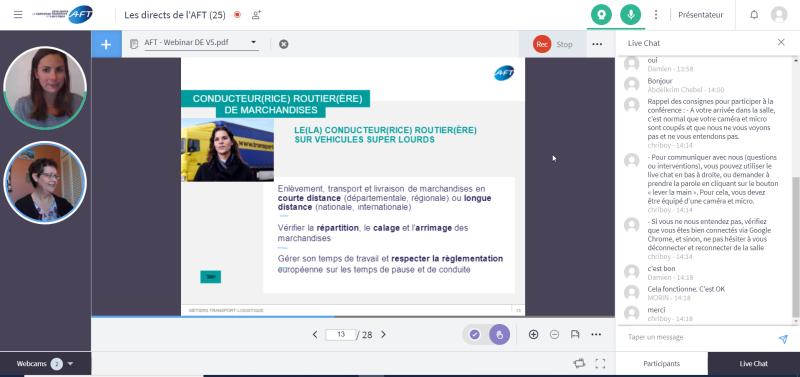
Task: Click avatar next to 'Cela fonctionne' message
Action: 632,292
